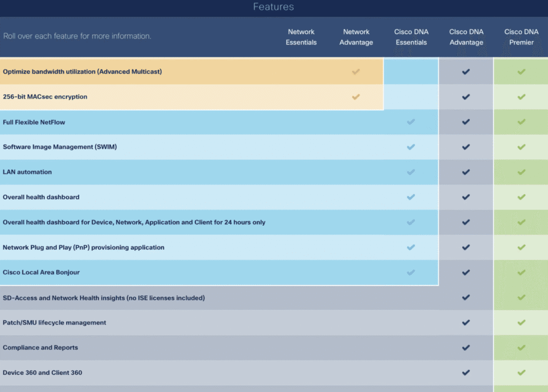Click the Cisco DNA Premier checkmark for LAN automation
The height and width of the screenshot is (392, 548).
coord(520,172)
